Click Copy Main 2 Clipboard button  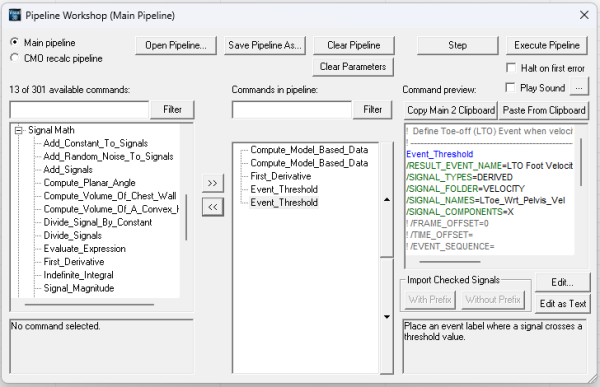tap(451, 110)
